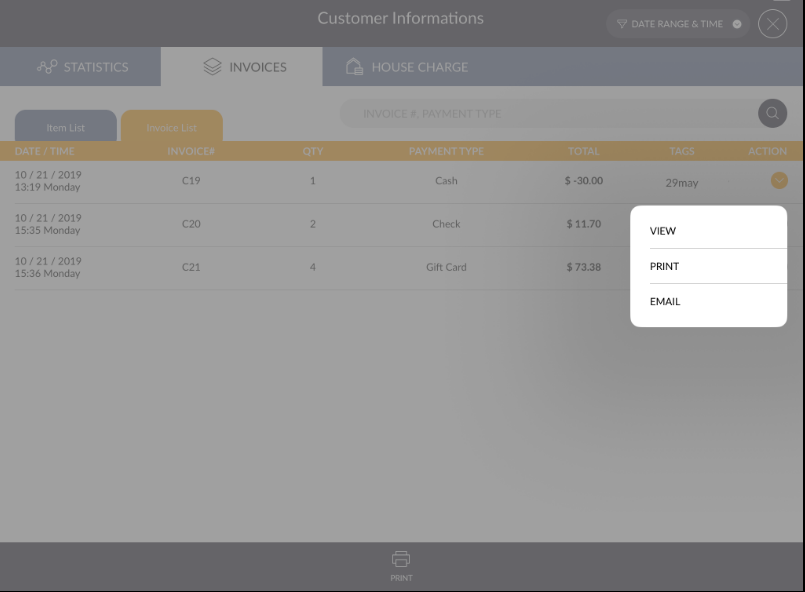805x592 pixels.
Task: Choose View from the action menu
Action: pos(663,231)
